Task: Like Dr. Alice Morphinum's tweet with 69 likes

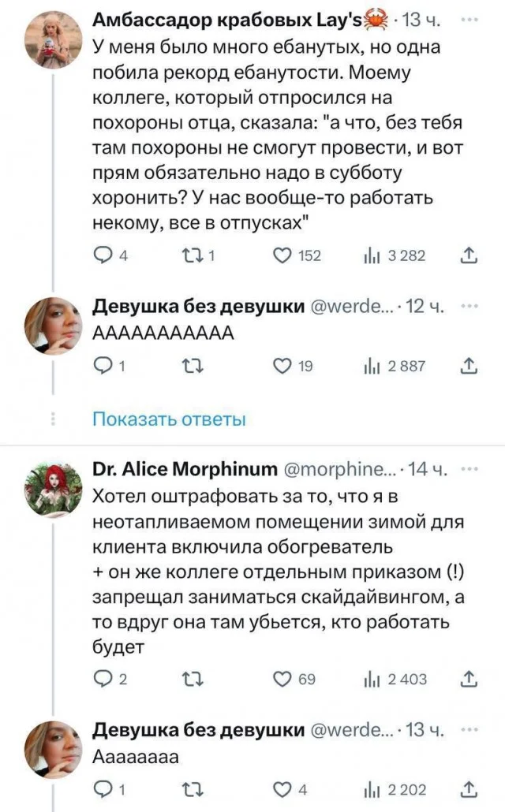Action: point(282,679)
